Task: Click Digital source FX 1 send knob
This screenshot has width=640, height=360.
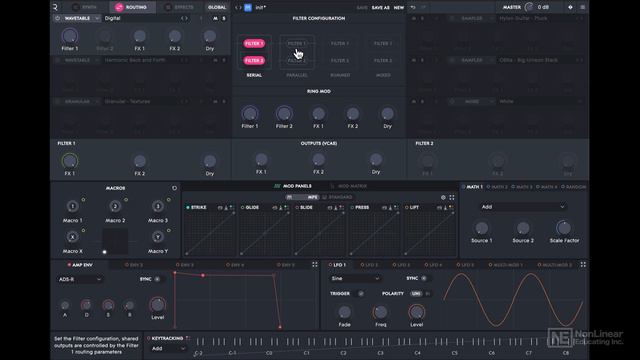Action: tap(140, 36)
